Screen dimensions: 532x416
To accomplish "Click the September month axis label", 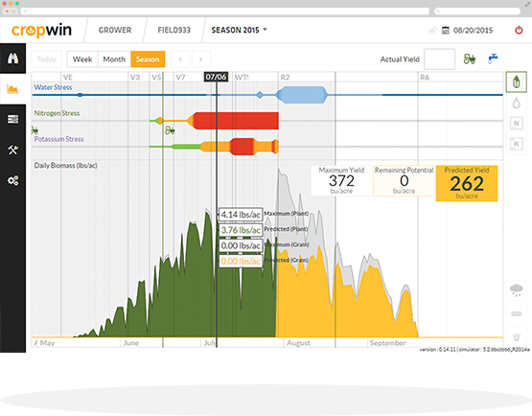I will [x=388, y=343].
